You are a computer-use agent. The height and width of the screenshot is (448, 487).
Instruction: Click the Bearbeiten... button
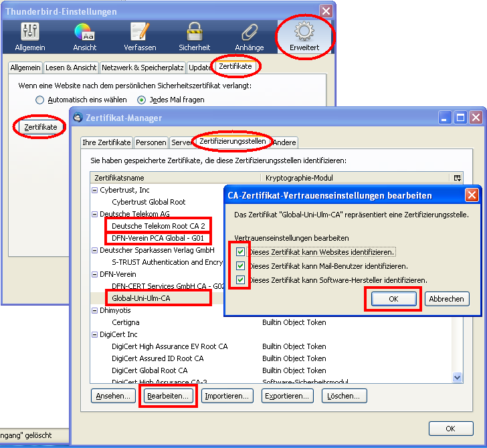[168, 396]
